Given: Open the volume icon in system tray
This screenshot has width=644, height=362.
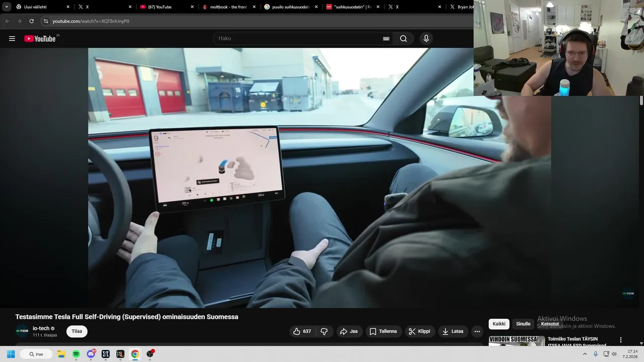Looking at the screenshot, I should pos(614,354).
